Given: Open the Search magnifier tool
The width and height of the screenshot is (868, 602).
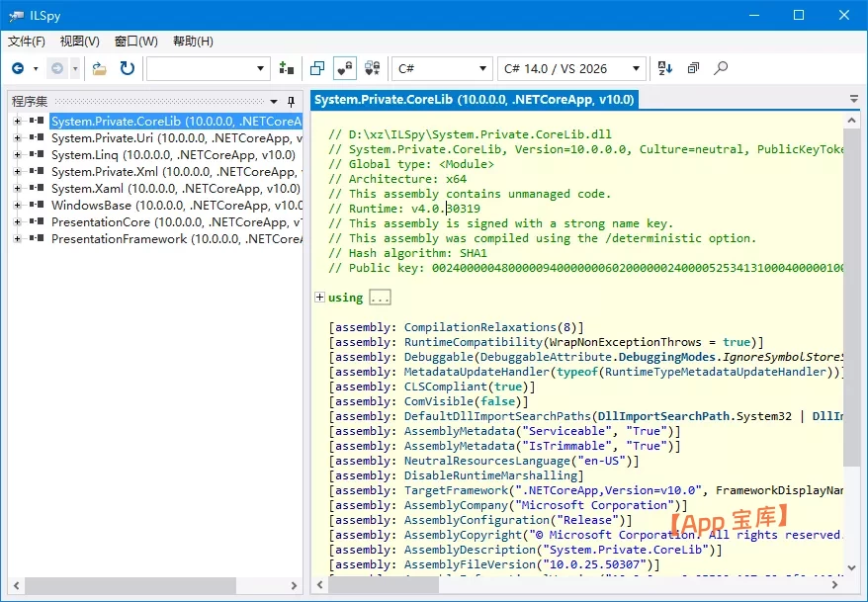Looking at the screenshot, I should click(721, 68).
